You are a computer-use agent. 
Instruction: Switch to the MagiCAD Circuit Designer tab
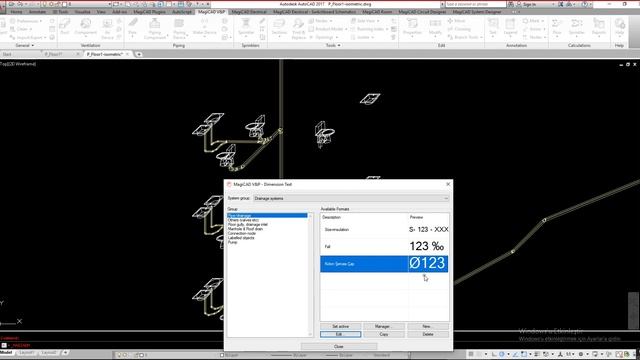(422, 12)
